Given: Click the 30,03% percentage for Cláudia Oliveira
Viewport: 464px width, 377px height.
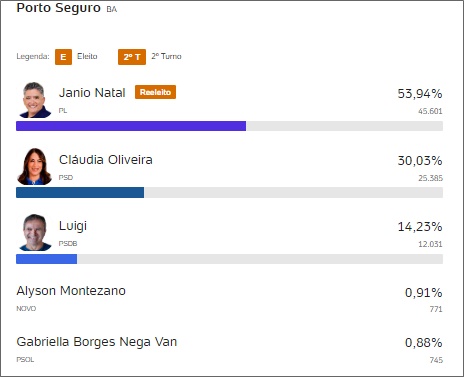Looking at the screenshot, I should tap(420, 161).
